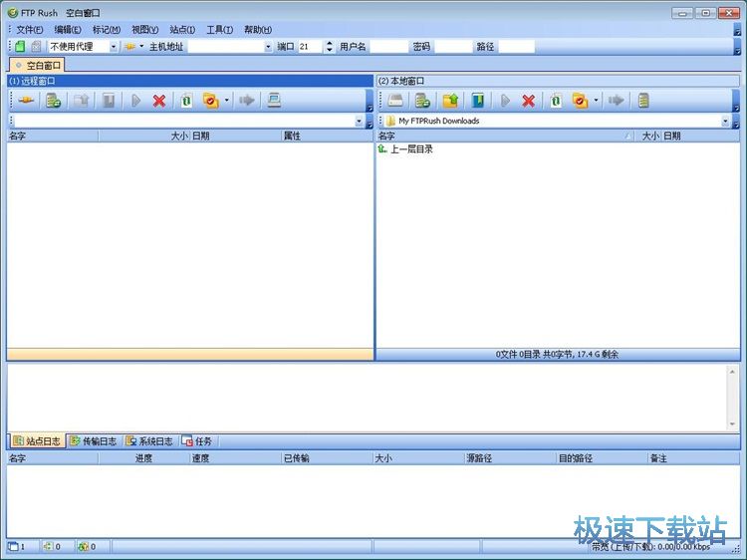Select 上一层目录 in local pane
747x560 pixels.
point(405,149)
